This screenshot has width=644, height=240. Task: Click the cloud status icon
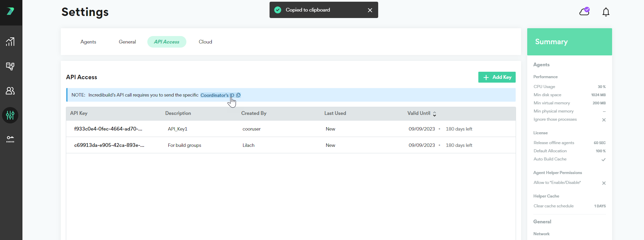click(584, 12)
